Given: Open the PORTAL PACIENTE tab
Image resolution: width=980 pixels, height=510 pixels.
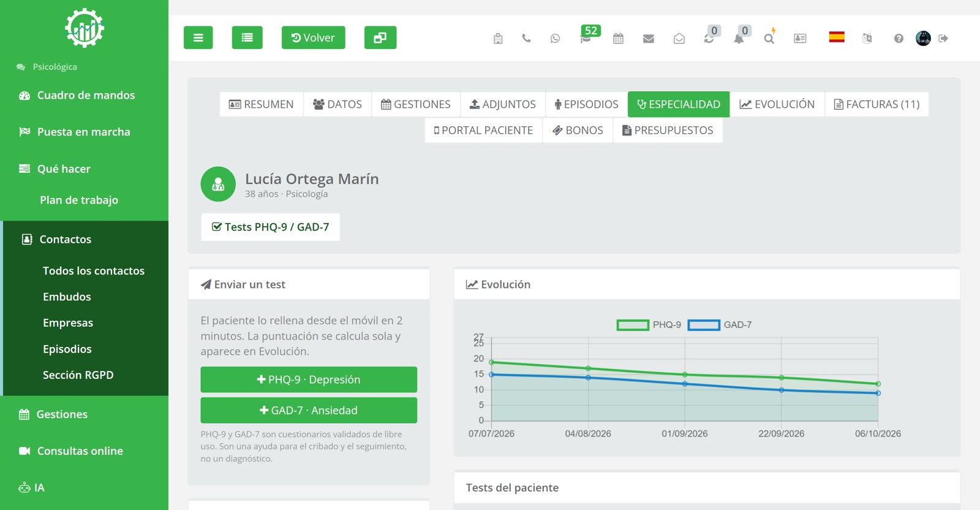Looking at the screenshot, I should point(483,130).
